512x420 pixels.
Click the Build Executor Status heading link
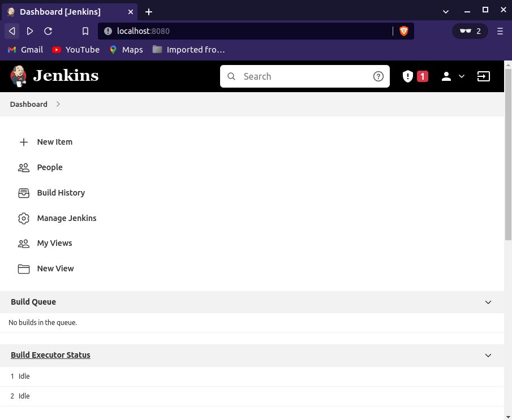click(50, 355)
